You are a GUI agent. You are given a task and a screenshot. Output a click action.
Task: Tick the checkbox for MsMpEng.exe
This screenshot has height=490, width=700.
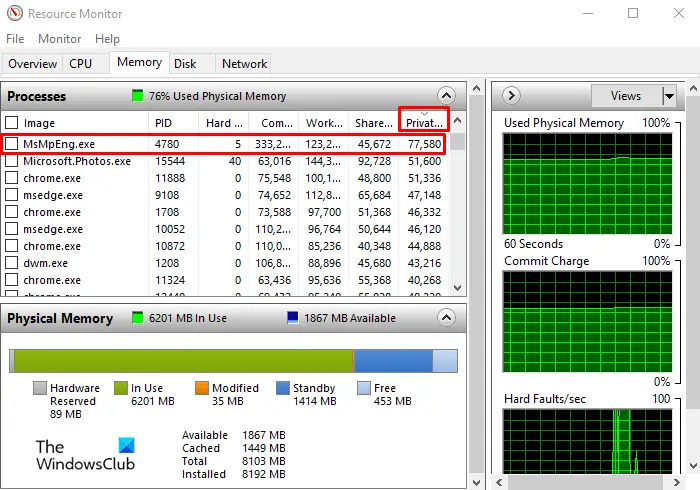point(12,144)
